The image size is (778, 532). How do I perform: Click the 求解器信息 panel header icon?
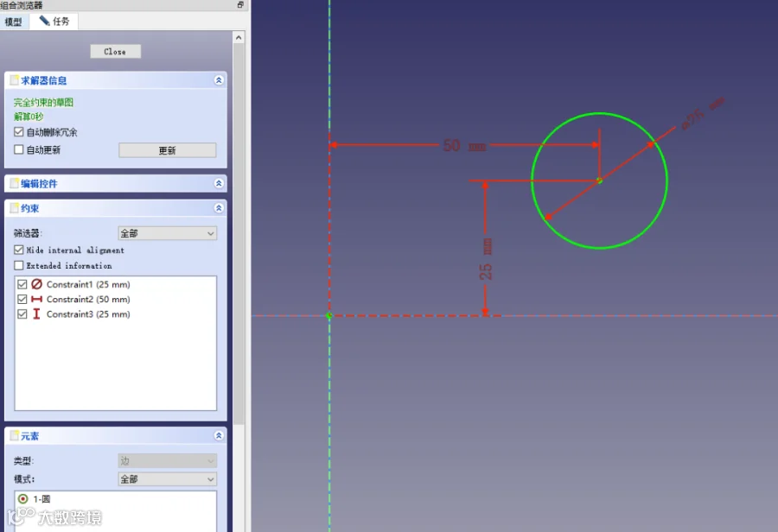15,80
